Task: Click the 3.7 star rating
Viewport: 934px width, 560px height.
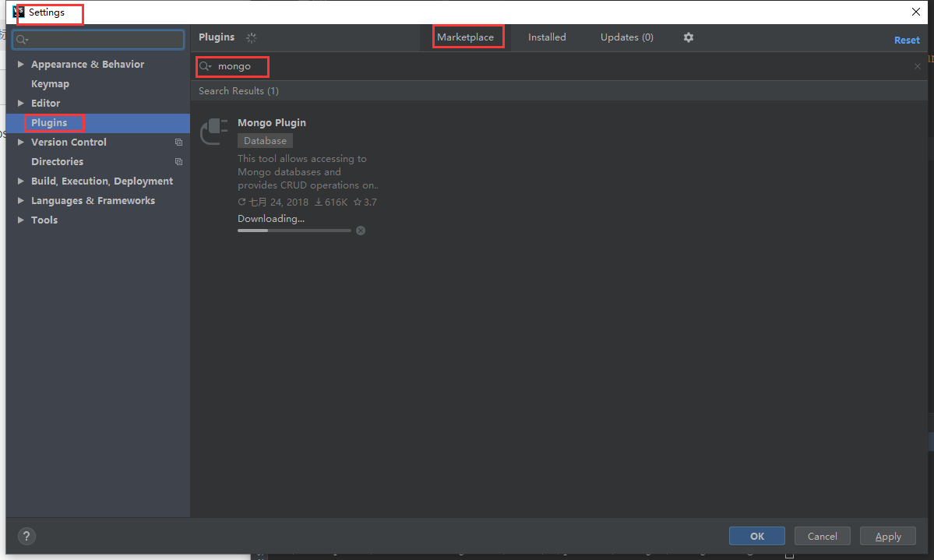Action: (x=365, y=203)
